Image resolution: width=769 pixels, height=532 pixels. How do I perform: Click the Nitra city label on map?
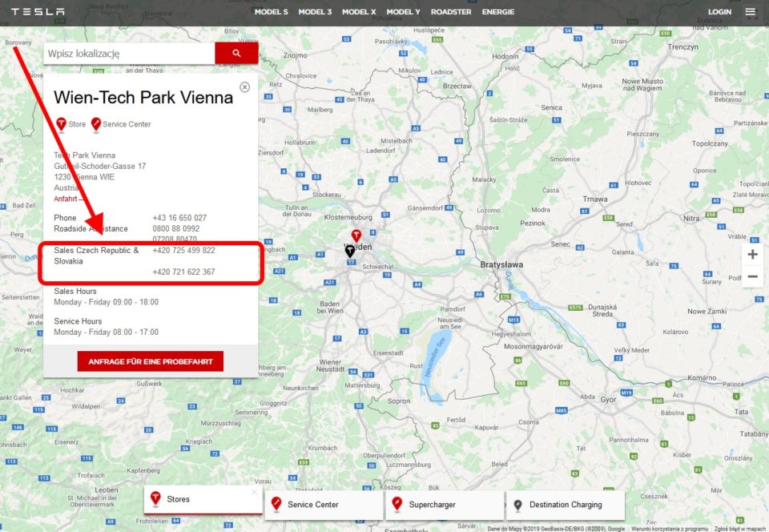click(x=691, y=218)
